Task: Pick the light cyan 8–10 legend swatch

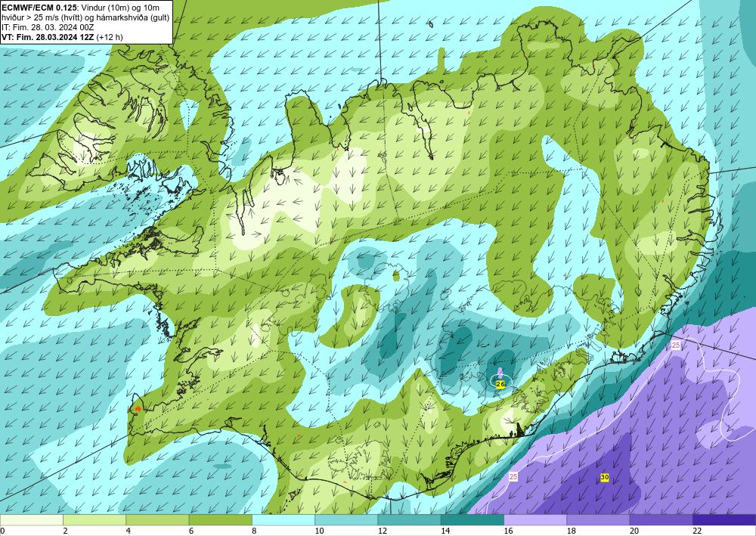Action: (x=283, y=519)
